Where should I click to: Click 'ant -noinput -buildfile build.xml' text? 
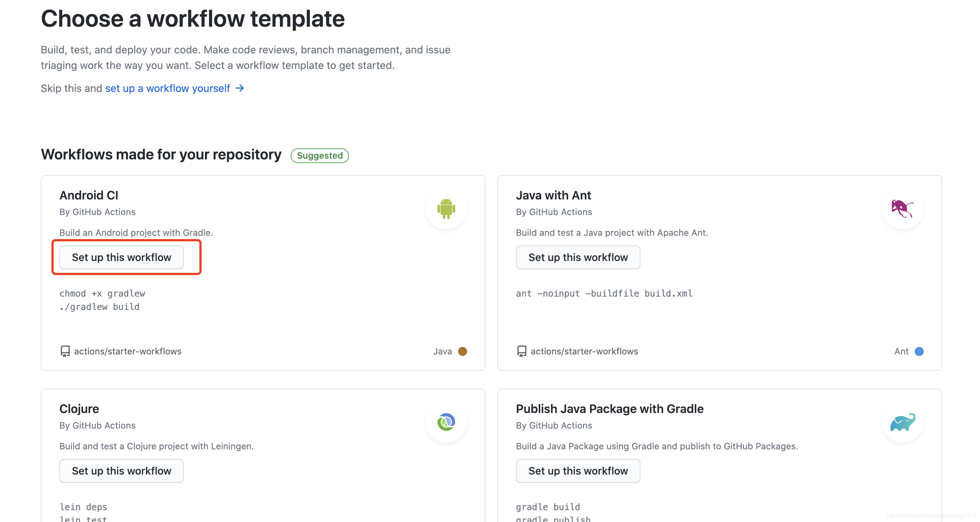tap(604, 293)
